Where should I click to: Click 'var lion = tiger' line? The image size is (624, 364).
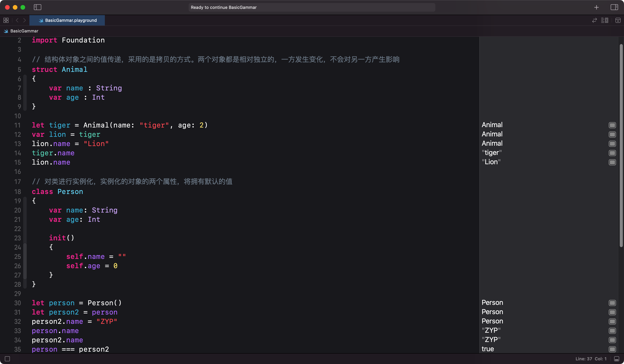(66, 134)
